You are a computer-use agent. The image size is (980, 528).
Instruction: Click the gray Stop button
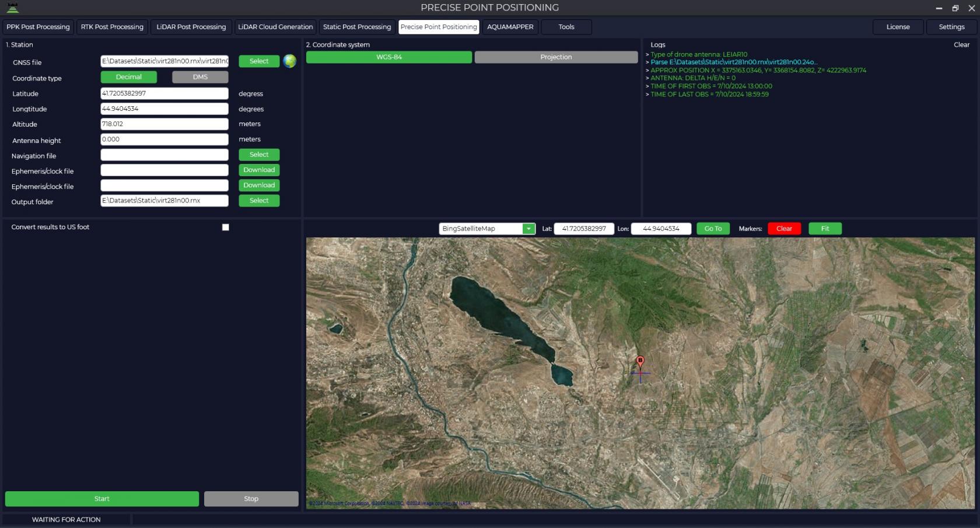251,499
